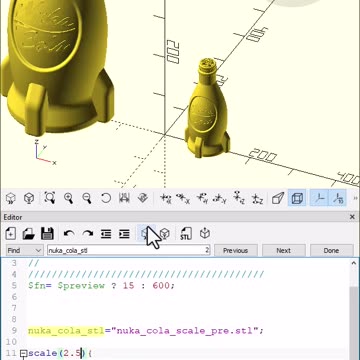Unindent the selected code lines
Image resolution: width=360 pixels, height=360 pixels.
click(x=106, y=234)
